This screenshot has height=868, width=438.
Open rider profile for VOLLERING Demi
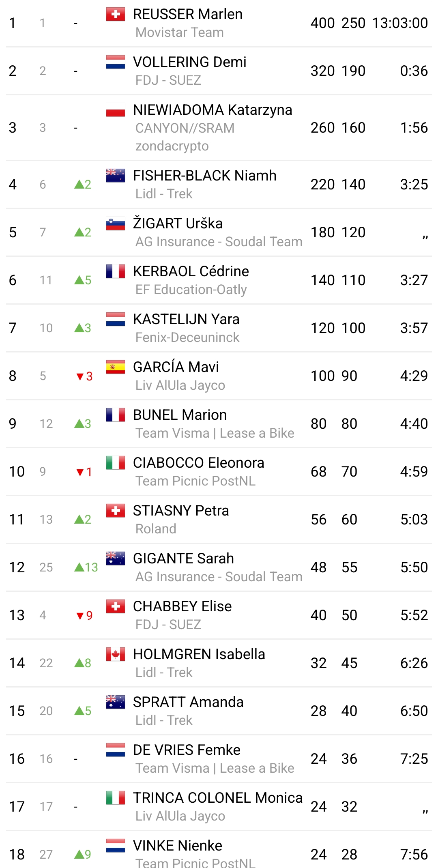point(189,62)
